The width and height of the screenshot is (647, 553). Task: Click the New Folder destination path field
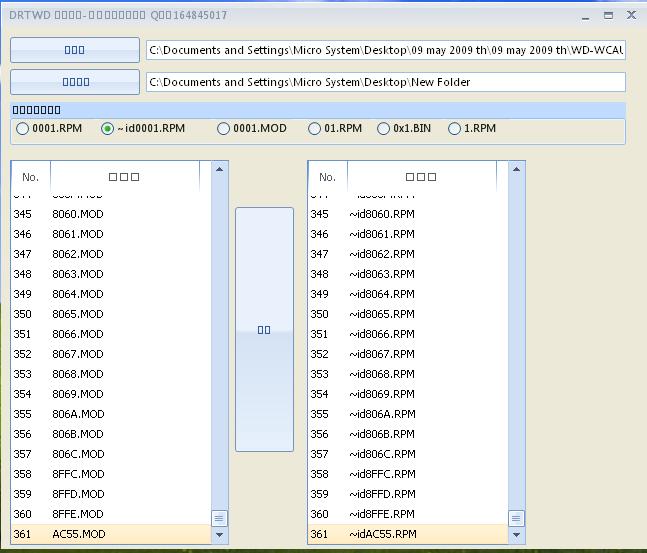click(x=386, y=82)
